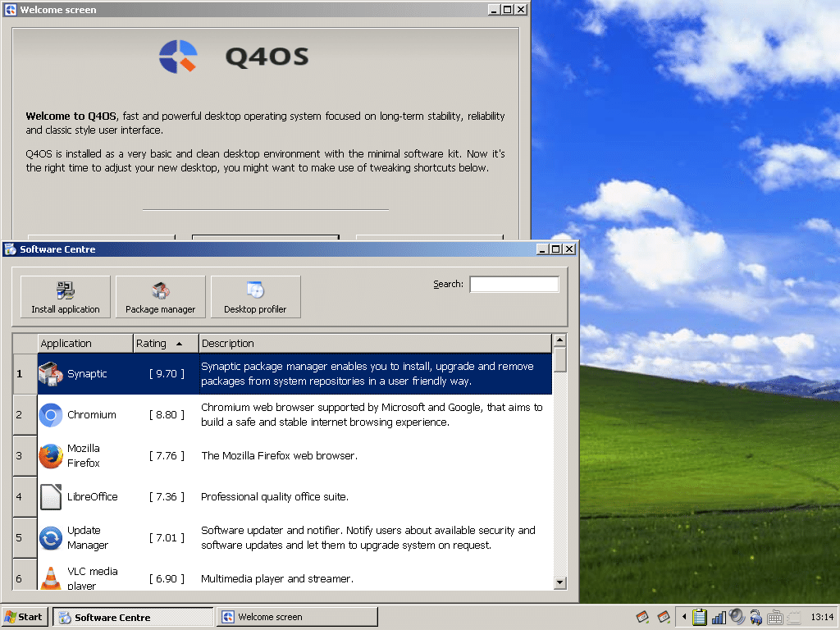Click the Search input field
The width and height of the screenshot is (840, 630).
pos(514,284)
